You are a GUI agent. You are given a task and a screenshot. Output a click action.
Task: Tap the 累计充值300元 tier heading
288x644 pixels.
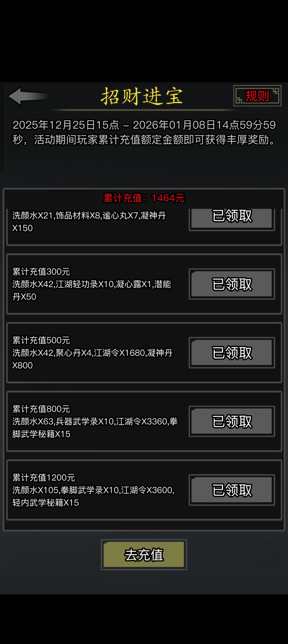click(x=41, y=272)
